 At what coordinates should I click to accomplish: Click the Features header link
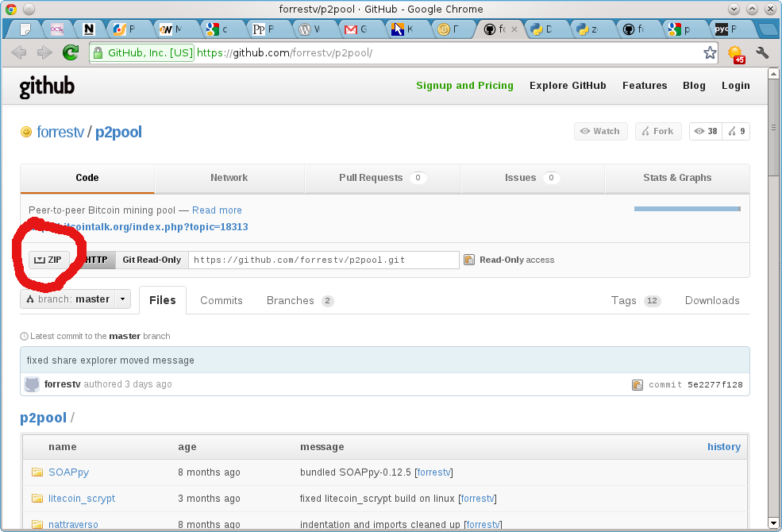point(645,86)
